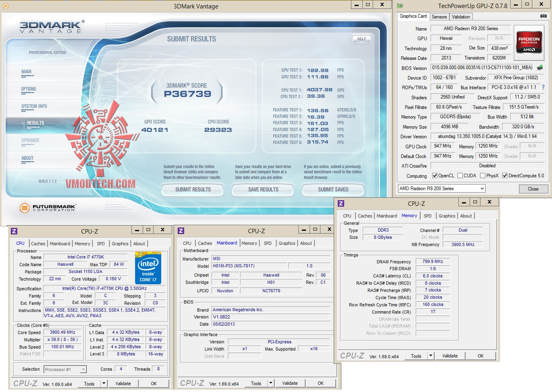Viewport: 552px width, 392px height.
Task: Click the GPU TEST 1 value 122.99
Action: click(x=318, y=70)
